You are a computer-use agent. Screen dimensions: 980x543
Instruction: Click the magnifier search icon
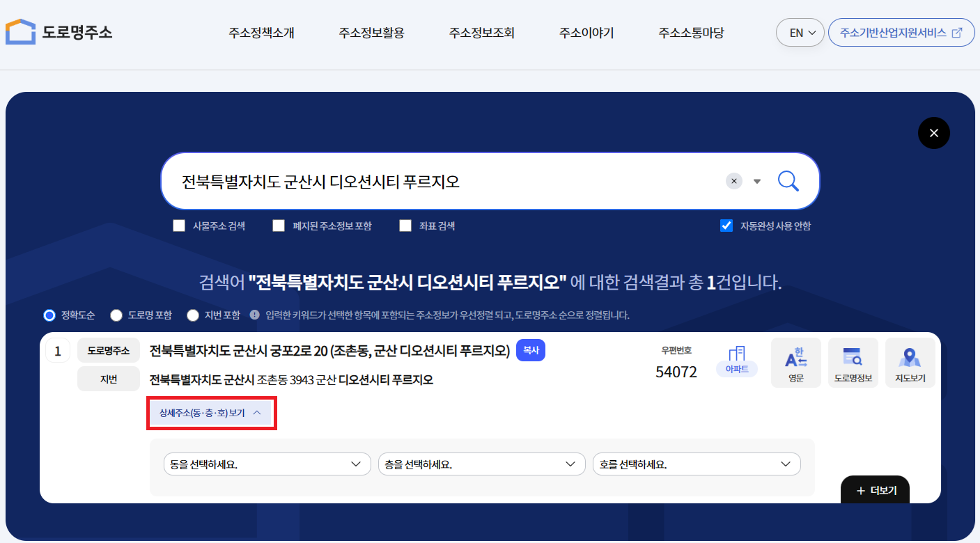coord(788,181)
